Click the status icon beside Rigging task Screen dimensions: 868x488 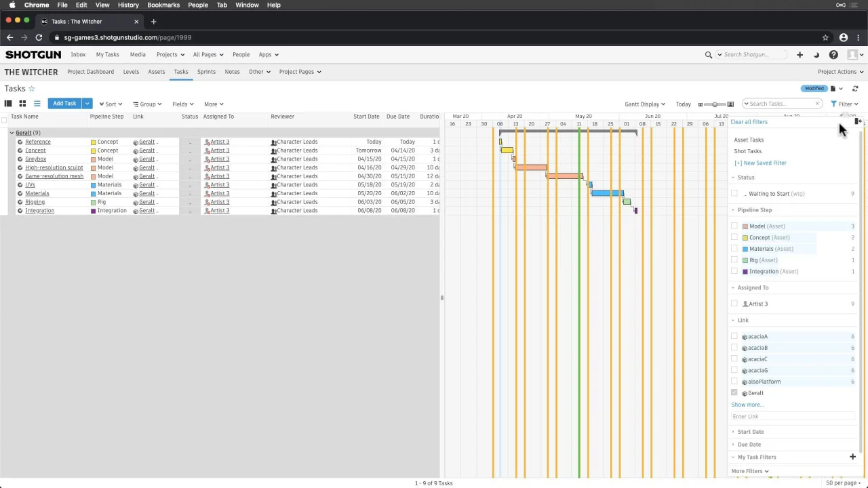point(20,202)
